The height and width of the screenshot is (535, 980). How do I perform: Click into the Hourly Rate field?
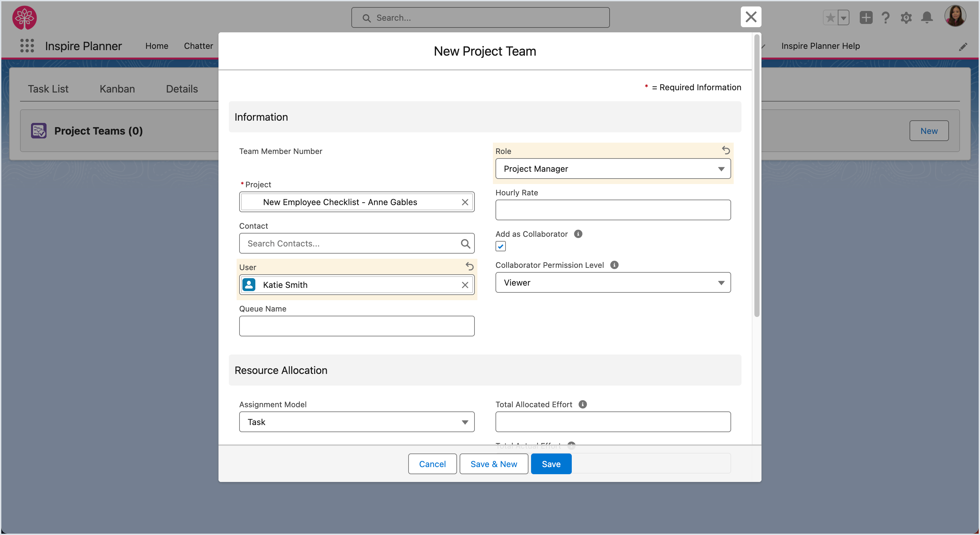click(x=612, y=210)
